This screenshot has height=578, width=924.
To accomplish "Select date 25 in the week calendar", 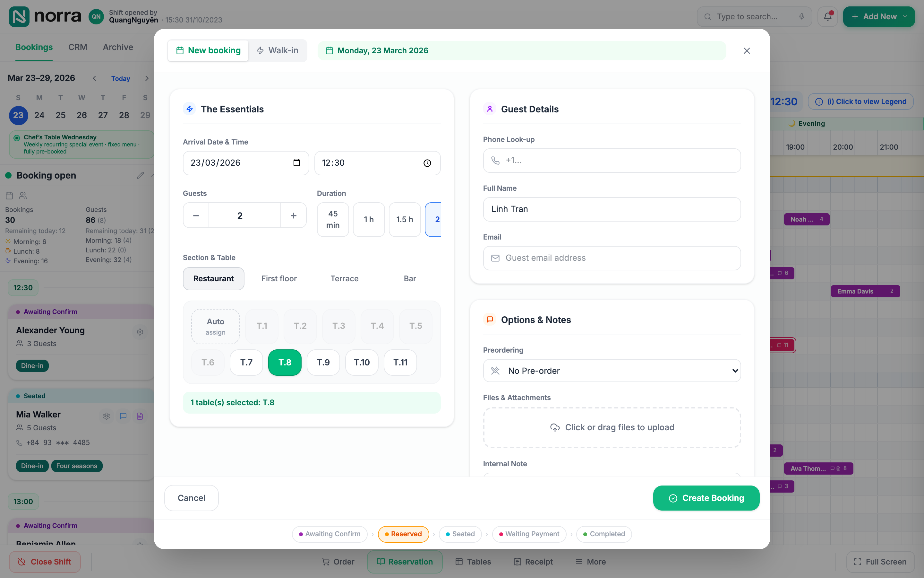I will [x=60, y=115].
